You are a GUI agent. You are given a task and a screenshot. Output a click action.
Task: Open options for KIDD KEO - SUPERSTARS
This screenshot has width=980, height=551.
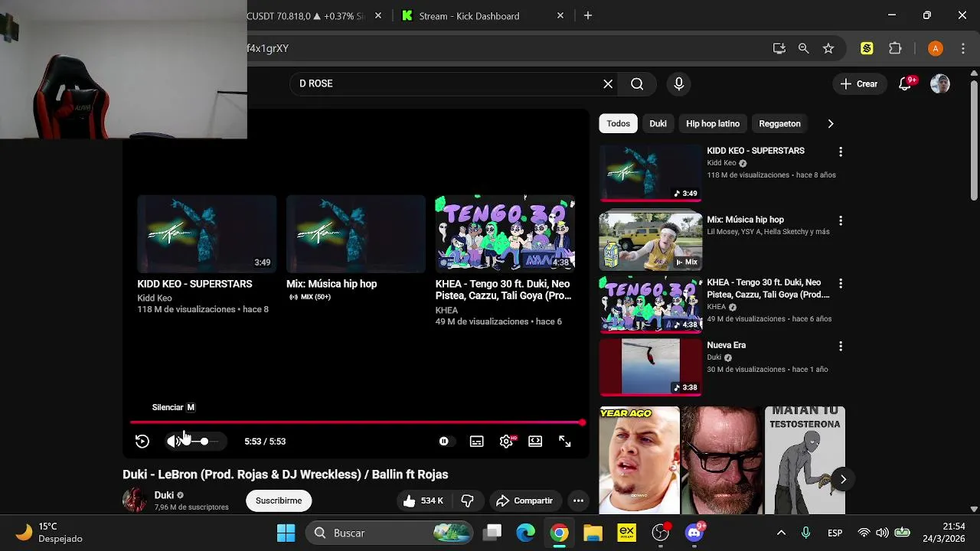(x=841, y=152)
